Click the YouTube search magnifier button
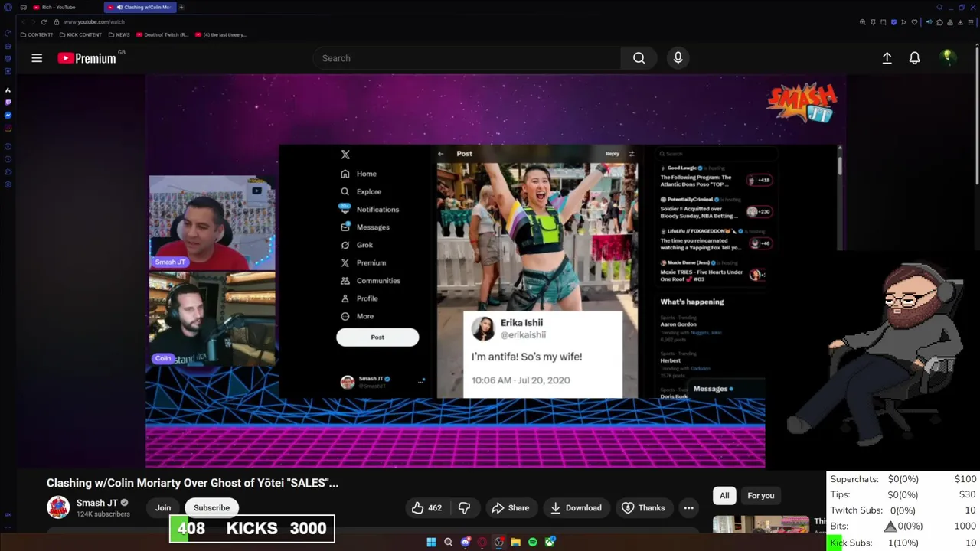The width and height of the screenshot is (980, 551). [x=639, y=58]
